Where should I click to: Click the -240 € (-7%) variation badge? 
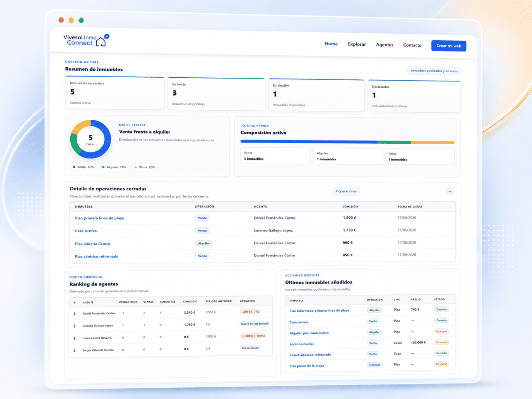click(x=250, y=311)
